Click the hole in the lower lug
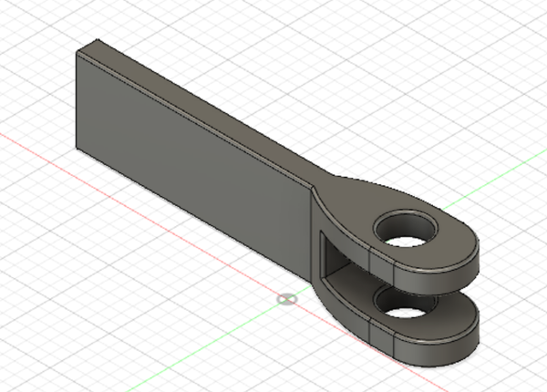547x392 pixels. (408, 313)
